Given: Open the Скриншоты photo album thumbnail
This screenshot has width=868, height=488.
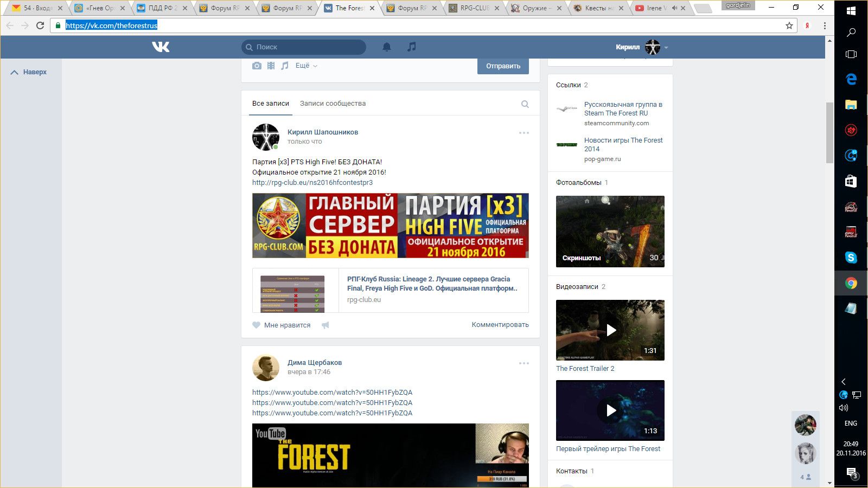Looking at the screenshot, I should point(610,232).
